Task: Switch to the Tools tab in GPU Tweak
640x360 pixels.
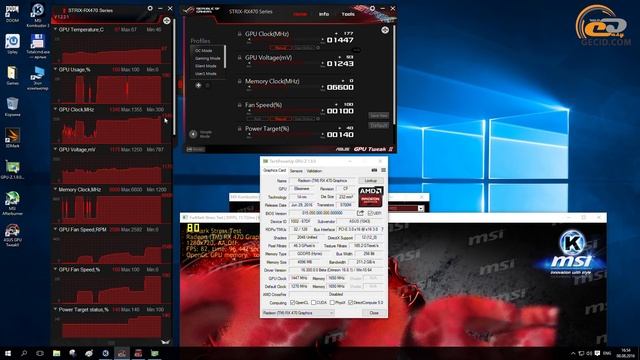Action: coord(348,14)
